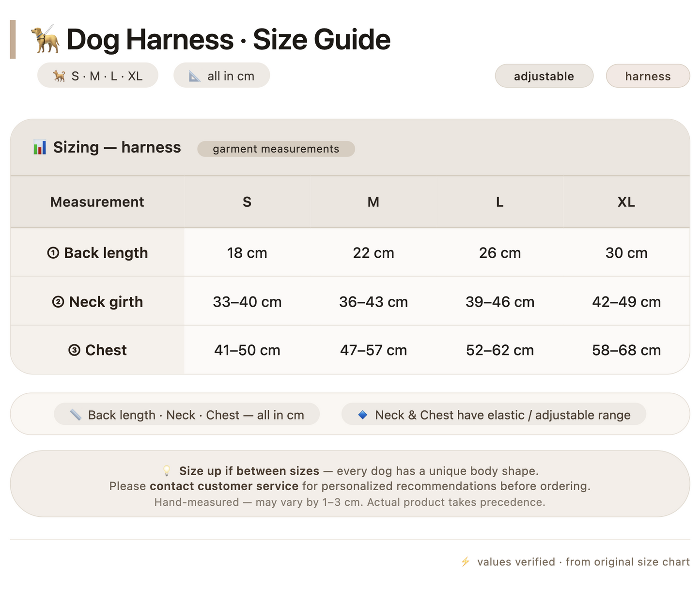Click the 22 cm cell
This screenshot has width=700, height=591.
pos(373,252)
